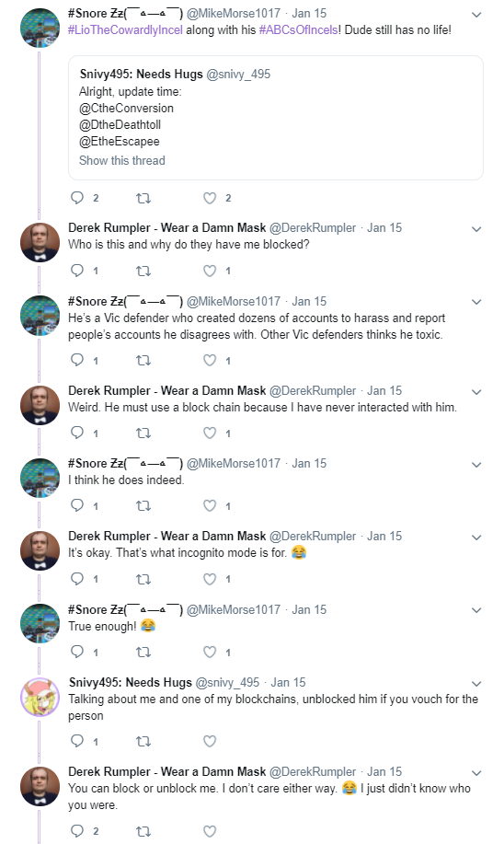Open the @DerekRumpler handle on the block chain tweet
Image resolution: width=504 pixels, height=844 pixels.
[313, 391]
